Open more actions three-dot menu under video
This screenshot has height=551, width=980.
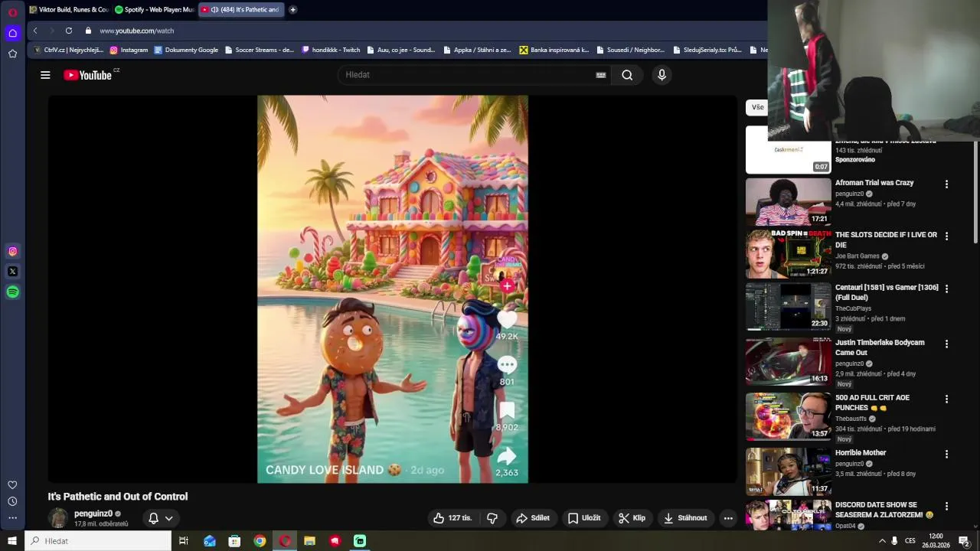(x=728, y=518)
